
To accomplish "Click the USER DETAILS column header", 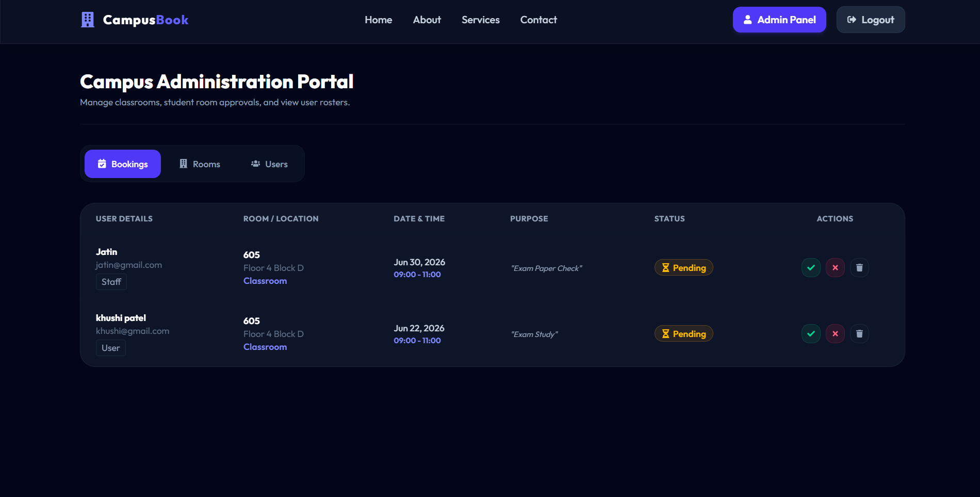I will [124, 219].
